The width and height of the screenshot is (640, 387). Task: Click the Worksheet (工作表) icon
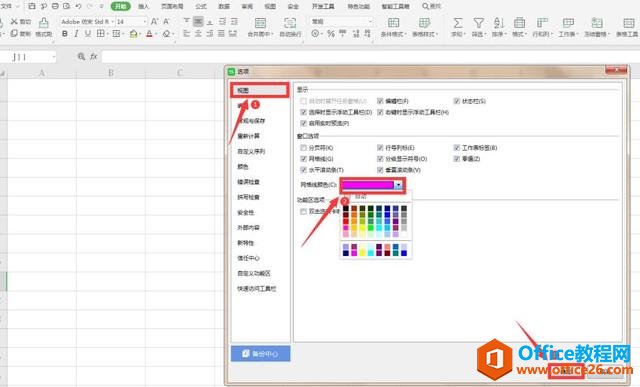pos(568,23)
